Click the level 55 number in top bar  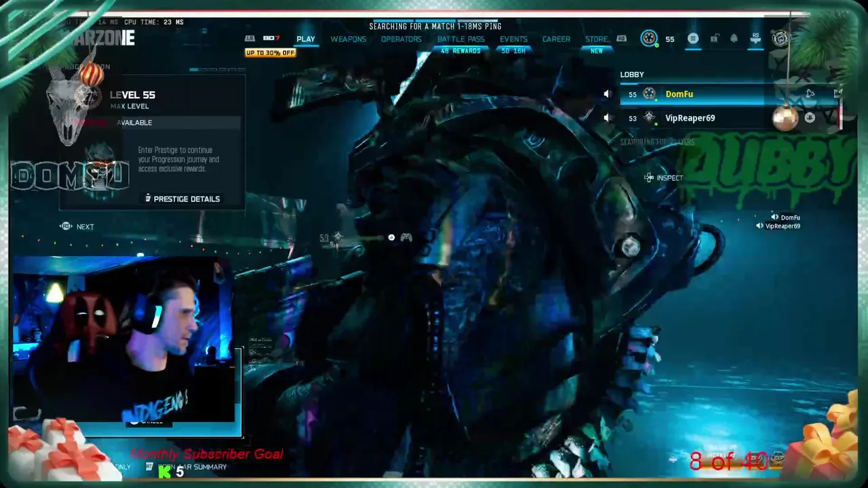(x=669, y=39)
